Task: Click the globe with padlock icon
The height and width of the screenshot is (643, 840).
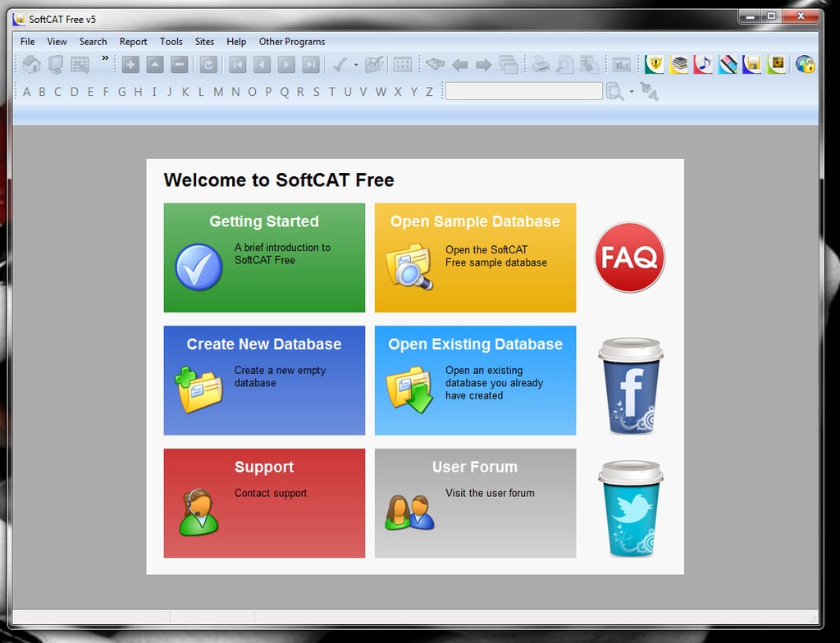Action: 806,64
